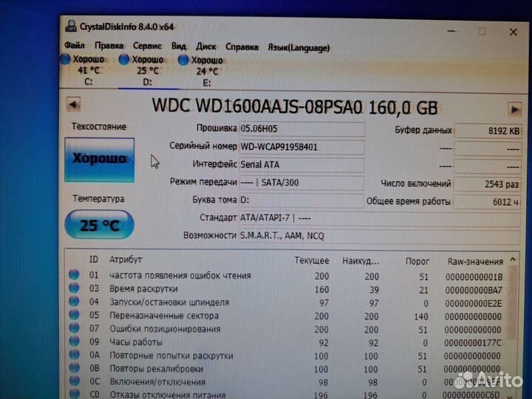Select row 'Включения/отключения'
The height and width of the screenshot is (399, 532).
(287, 382)
